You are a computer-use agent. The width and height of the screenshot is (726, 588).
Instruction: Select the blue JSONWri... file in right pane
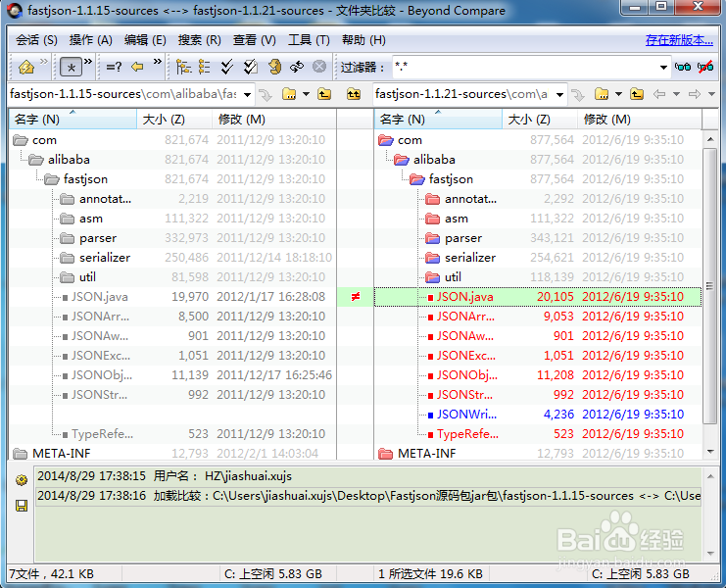click(x=466, y=415)
